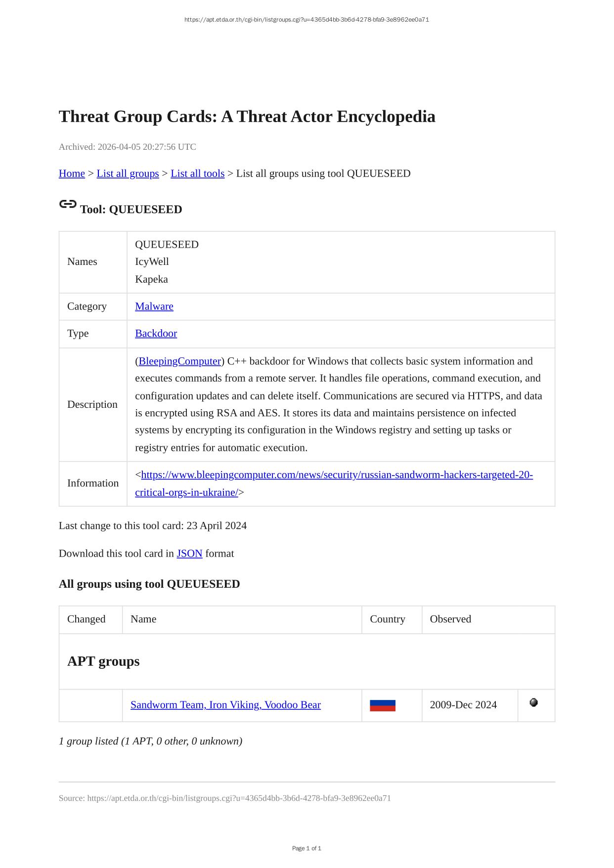Open the BleepingComputer source link in description
The image size is (614, 868).
pos(179,361)
